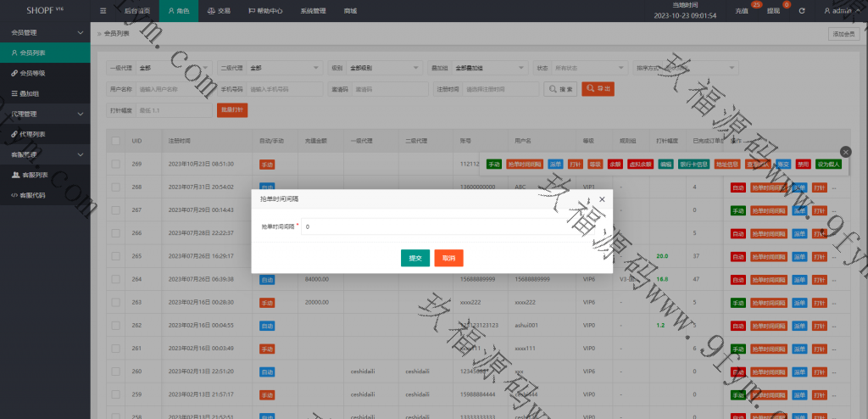Open 客服列表 in the sidebar
Image resolution: width=868 pixels, height=419 pixels.
click(x=32, y=175)
